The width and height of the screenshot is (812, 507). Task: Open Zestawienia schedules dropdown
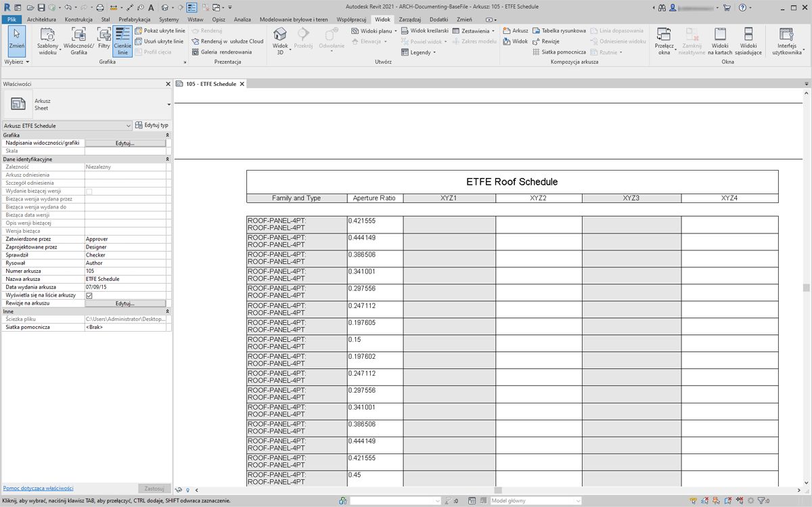(474, 31)
